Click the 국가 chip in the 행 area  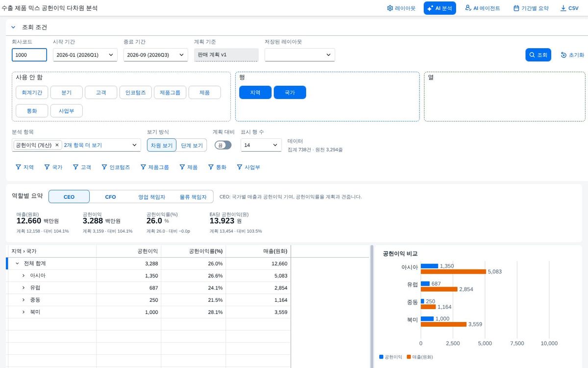pyautogui.click(x=290, y=92)
